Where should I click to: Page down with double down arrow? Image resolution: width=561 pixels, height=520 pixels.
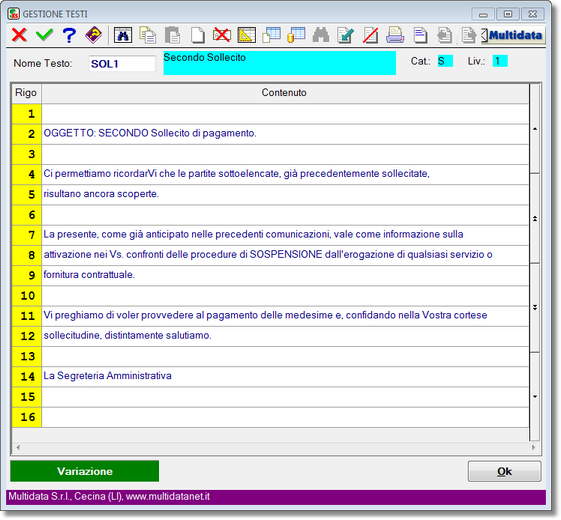click(x=535, y=307)
